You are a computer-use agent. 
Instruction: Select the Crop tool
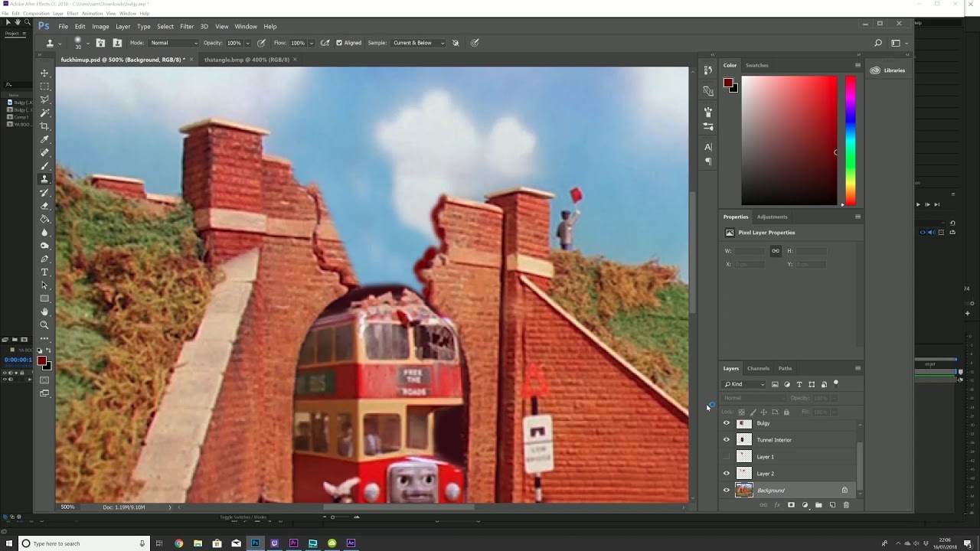click(x=44, y=126)
